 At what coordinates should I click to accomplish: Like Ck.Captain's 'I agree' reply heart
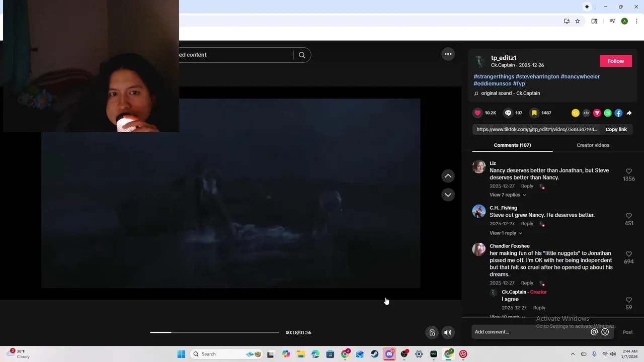pos(629,300)
